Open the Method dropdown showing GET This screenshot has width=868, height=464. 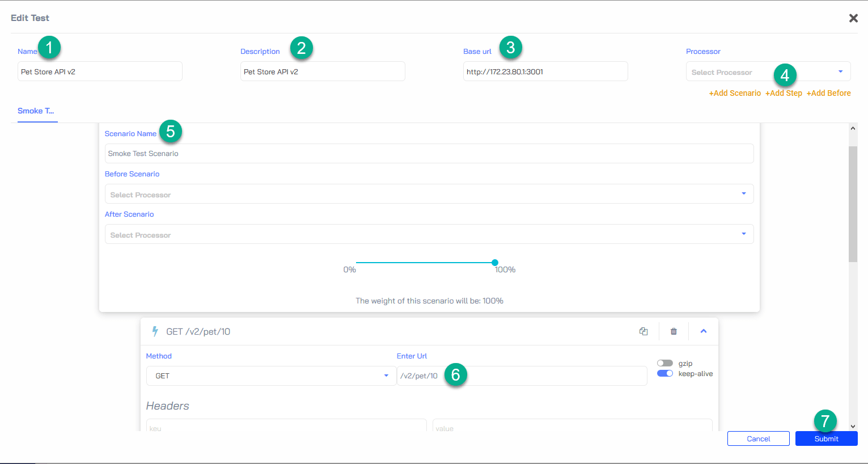click(386, 376)
